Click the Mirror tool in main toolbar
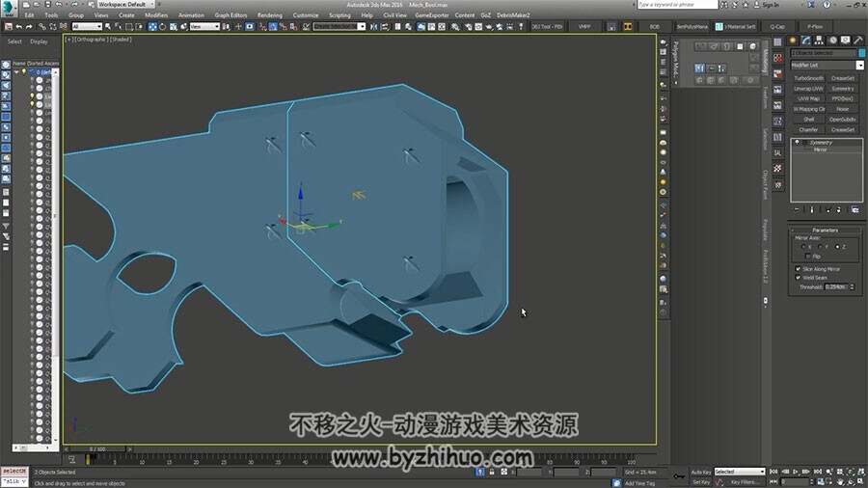This screenshot has width=868, height=488. click(373, 27)
